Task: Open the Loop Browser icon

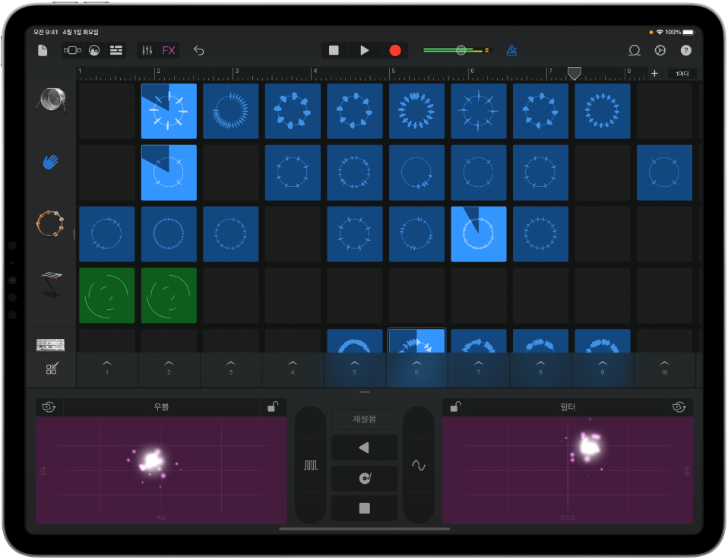Action: pos(635,50)
